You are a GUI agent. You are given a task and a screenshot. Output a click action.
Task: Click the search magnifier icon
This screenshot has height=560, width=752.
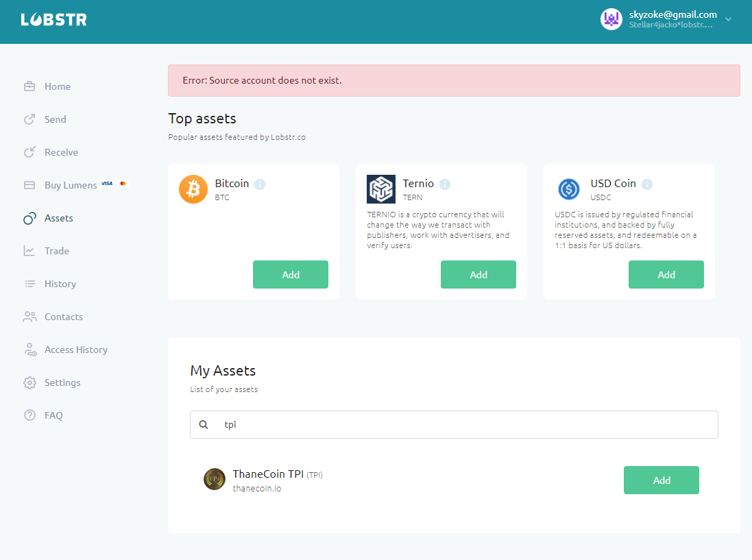pyautogui.click(x=204, y=424)
